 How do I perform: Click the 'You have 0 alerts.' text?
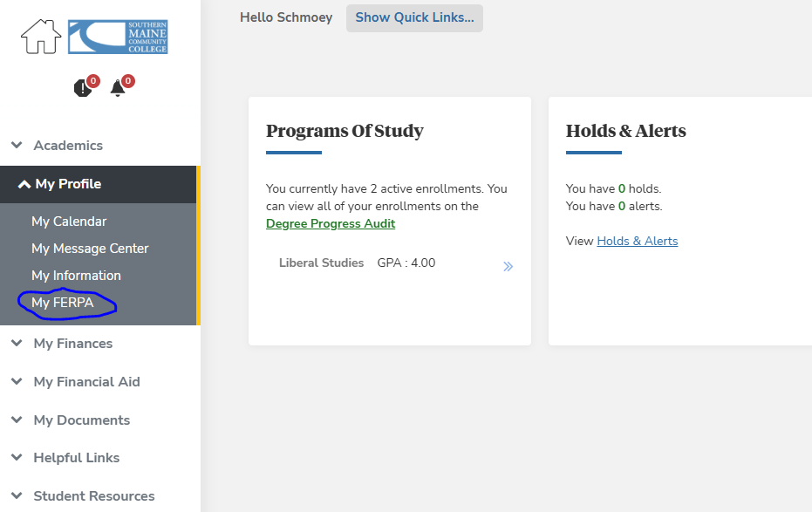[x=614, y=206]
